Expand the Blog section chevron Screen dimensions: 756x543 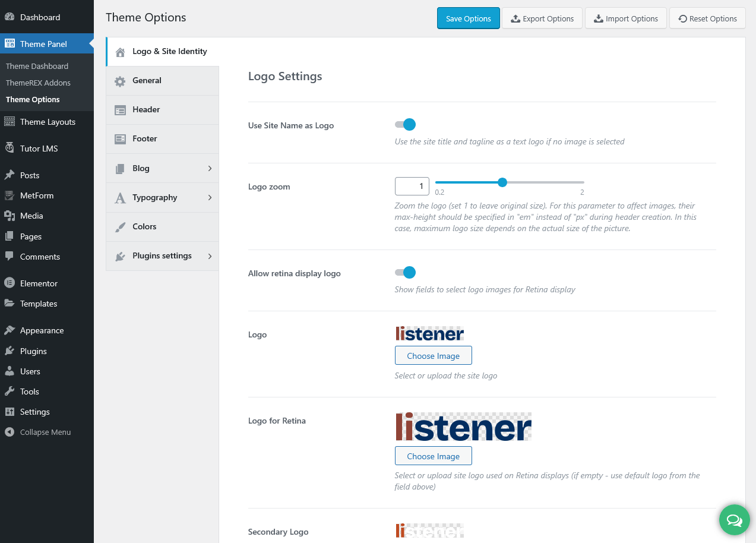[210, 169]
